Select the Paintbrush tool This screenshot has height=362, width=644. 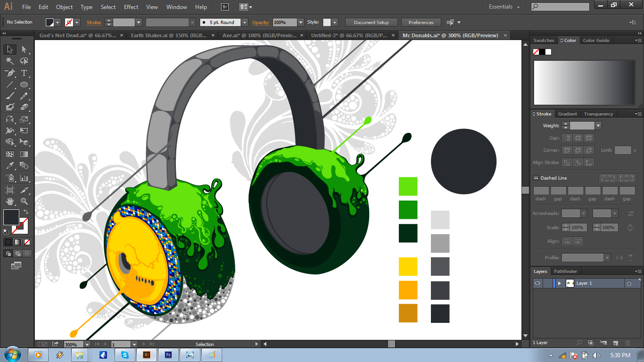[x=10, y=96]
